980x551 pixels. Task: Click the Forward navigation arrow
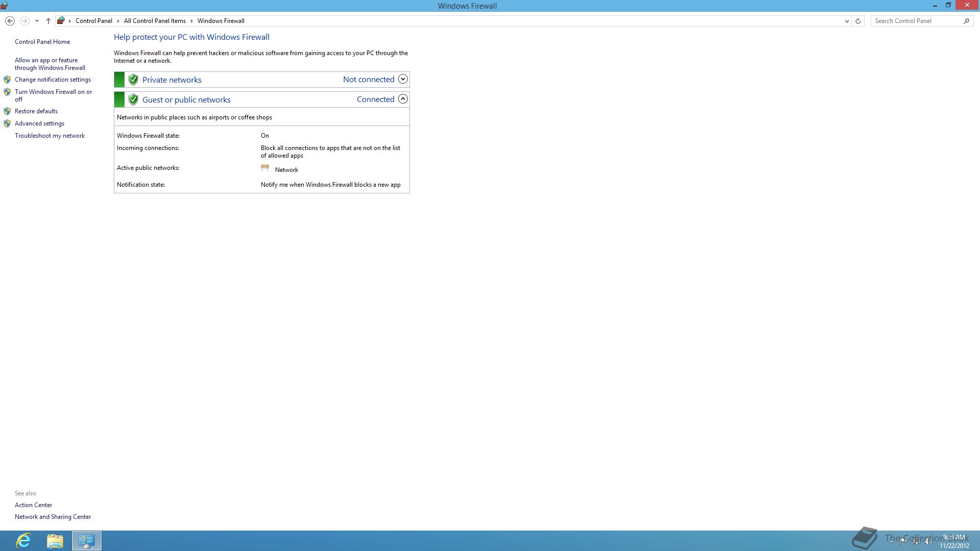[24, 21]
